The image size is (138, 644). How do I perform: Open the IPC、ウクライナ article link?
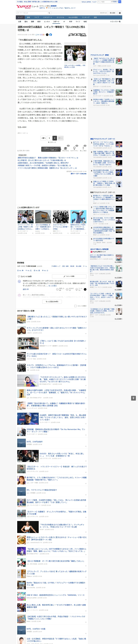pyautogui.click(x=42, y=490)
